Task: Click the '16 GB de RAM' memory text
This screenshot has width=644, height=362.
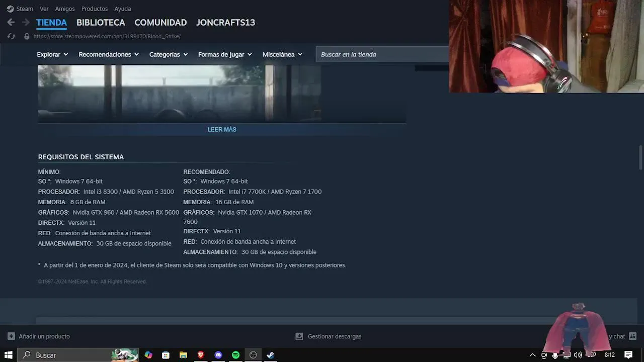Action: click(x=234, y=202)
